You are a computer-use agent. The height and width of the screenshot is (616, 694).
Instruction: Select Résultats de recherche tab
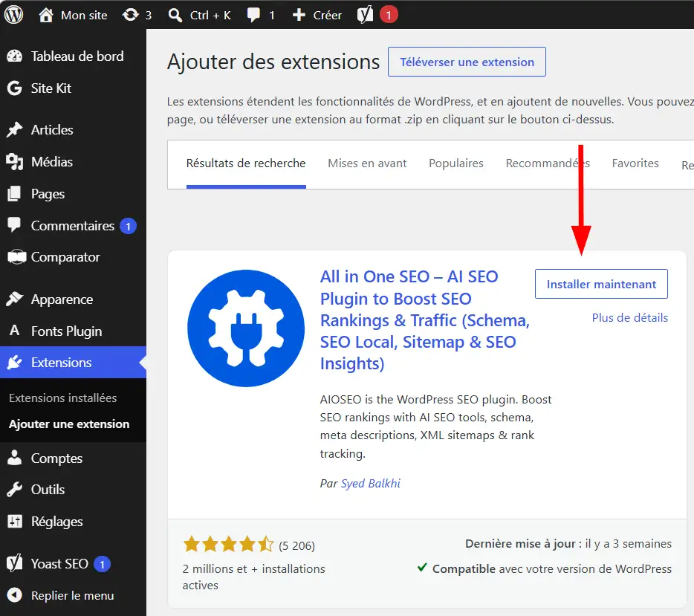click(246, 163)
